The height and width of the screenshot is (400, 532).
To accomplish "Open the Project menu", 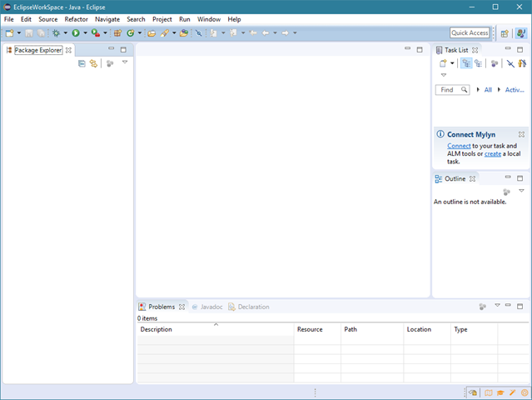I will (162, 19).
